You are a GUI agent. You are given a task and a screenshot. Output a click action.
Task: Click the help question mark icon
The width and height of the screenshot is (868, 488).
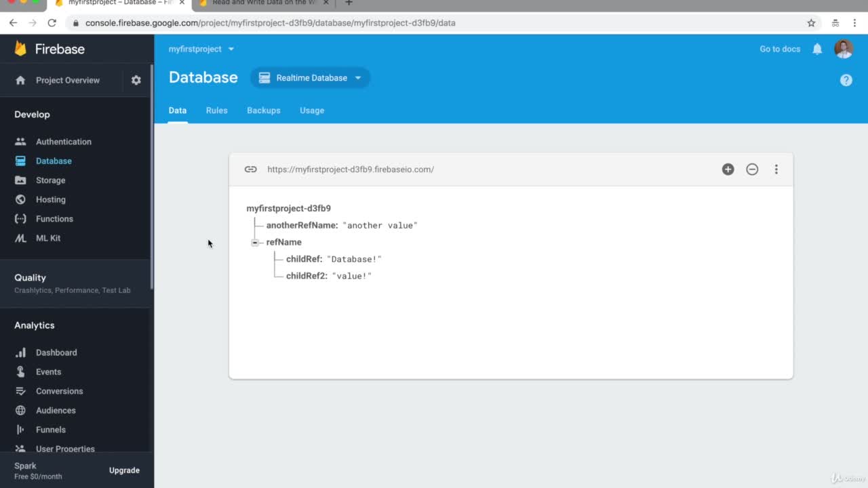click(x=846, y=80)
